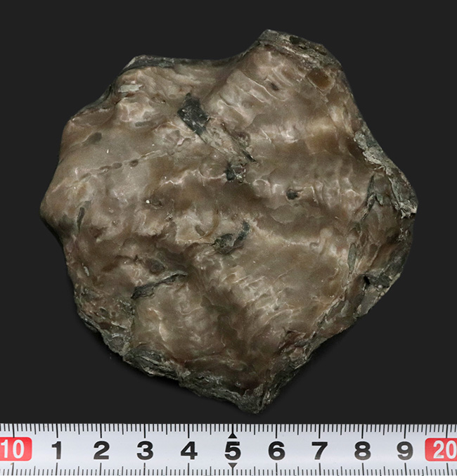Click the number 6 on the ruler

tap(276, 449)
